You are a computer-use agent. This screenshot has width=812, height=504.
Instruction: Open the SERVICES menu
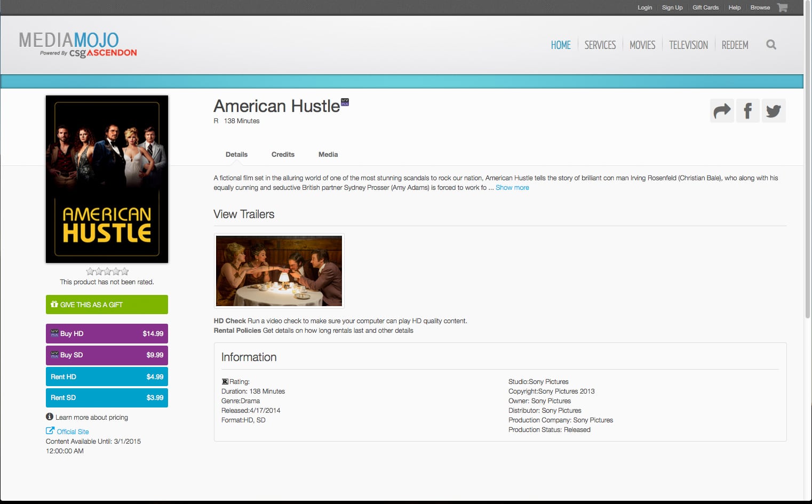tap(600, 45)
